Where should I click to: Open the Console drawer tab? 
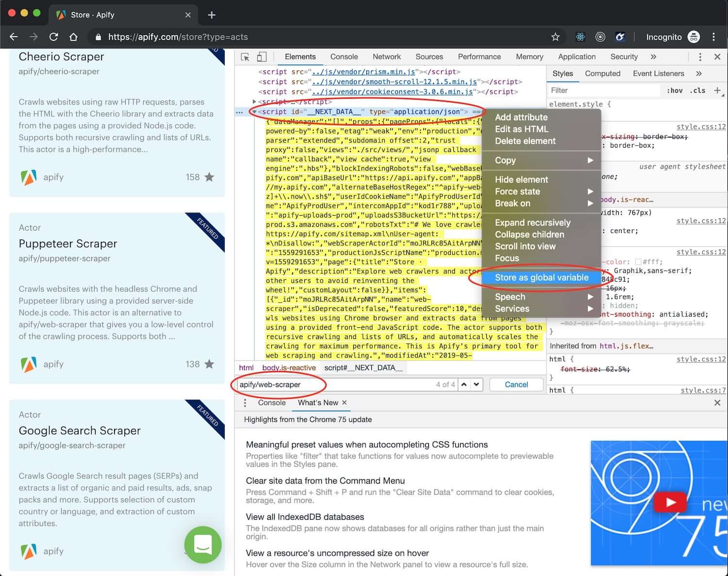point(272,403)
